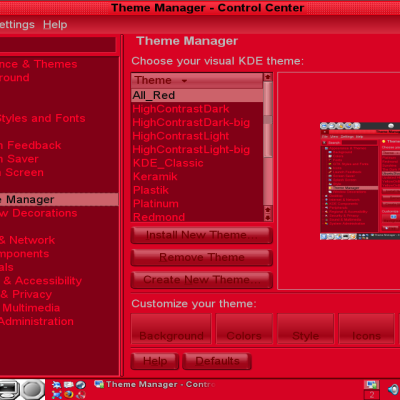Click theme list scrollbar up arrow
The height and width of the screenshot is (400, 400).
coord(268,77)
